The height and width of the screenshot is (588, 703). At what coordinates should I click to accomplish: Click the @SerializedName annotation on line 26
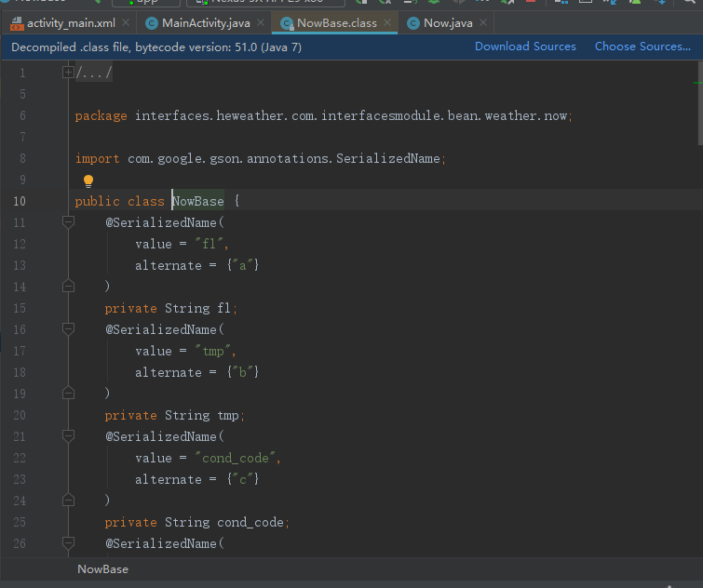pos(164,543)
